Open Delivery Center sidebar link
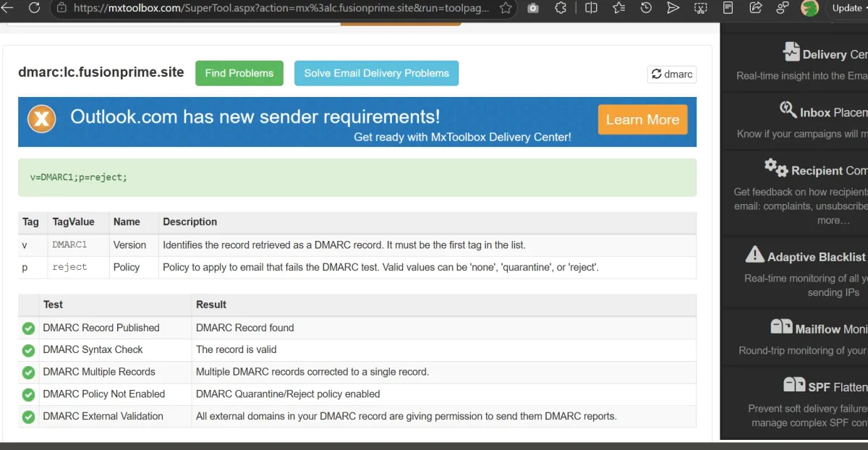The height and width of the screenshot is (450, 868). [x=835, y=54]
